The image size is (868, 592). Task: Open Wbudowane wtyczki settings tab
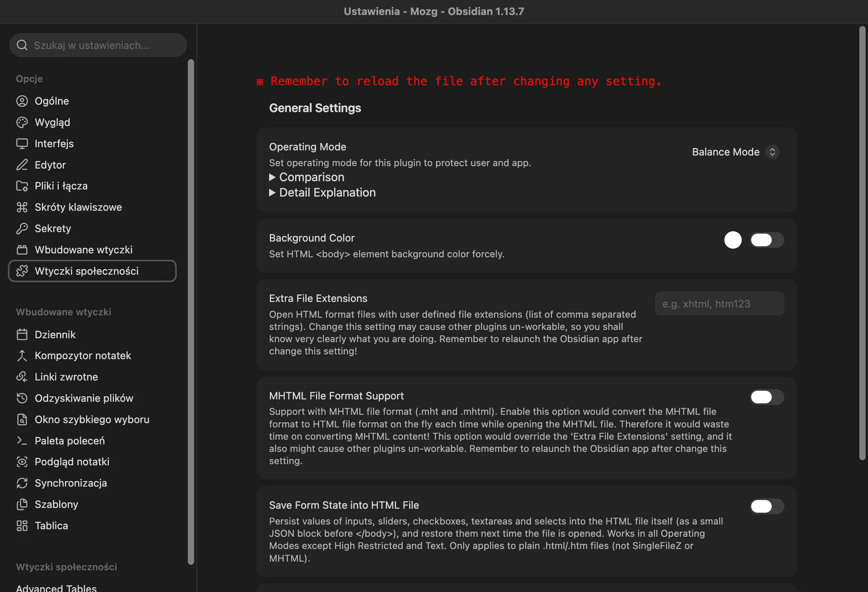click(x=92, y=250)
